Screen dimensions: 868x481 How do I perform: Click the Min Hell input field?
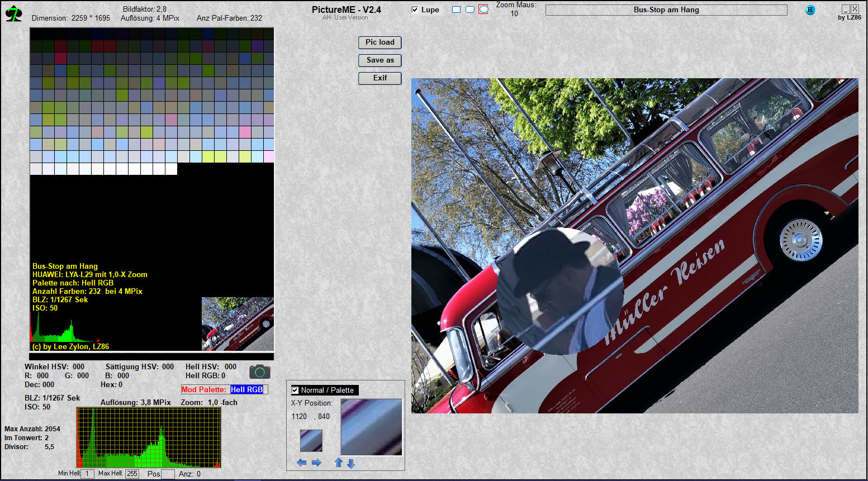point(88,474)
